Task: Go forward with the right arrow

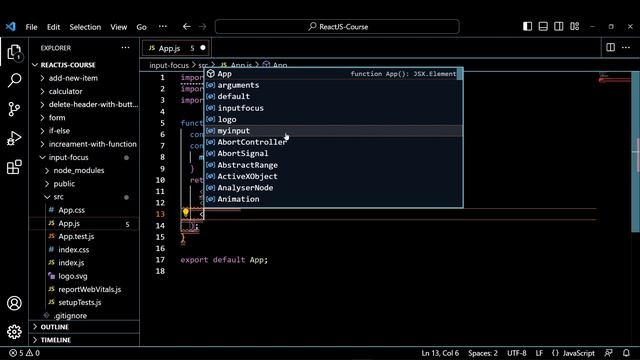Action: (202, 27)
